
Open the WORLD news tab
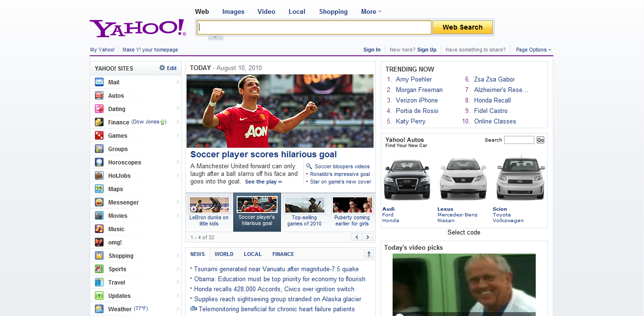point(224,254)
